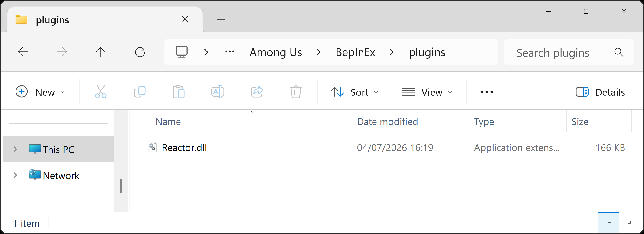This screenshot has height=234, width=644.
Task: Sort files by Date modified column
Action: point(387,122)
